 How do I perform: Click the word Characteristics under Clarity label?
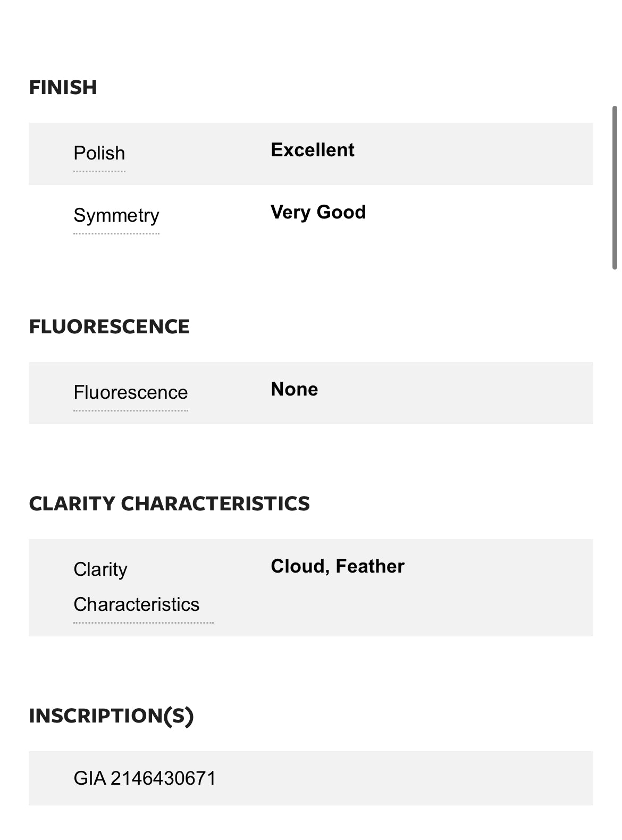[x=137, y=604]
